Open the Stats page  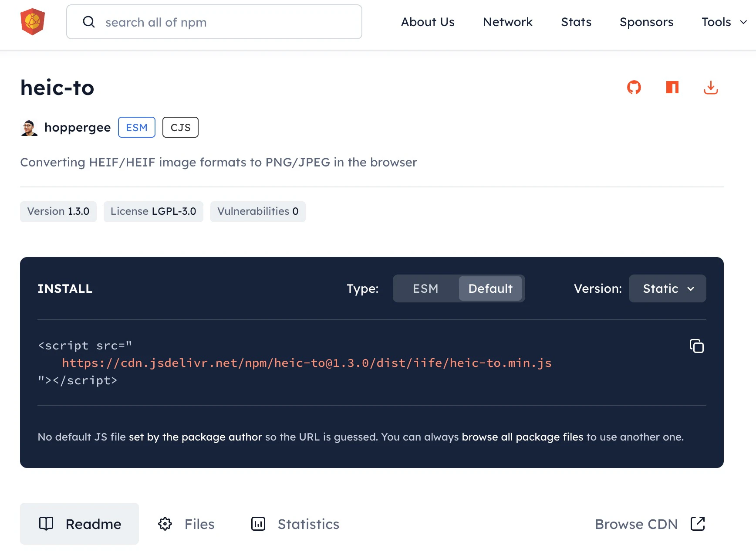click(576, 22)
